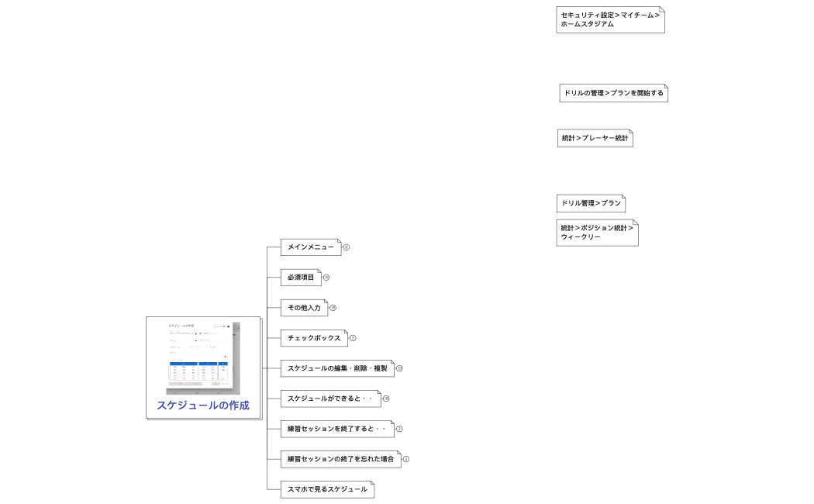Screen dimensions: 814x504
Task: Click the schedule screenshot thumbnail
Action: pyautogui.click(x=202, y=355)
